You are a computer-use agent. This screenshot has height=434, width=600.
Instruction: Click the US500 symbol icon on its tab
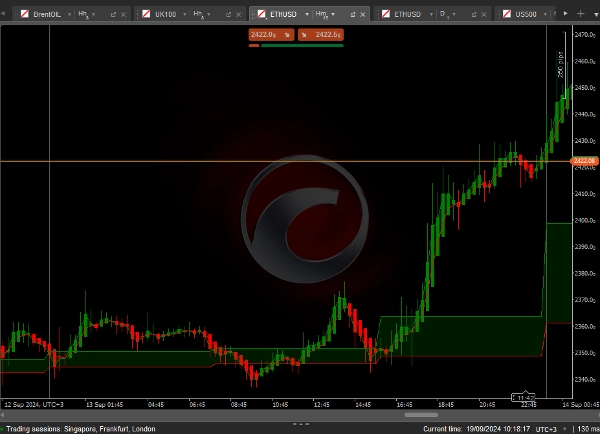[507, 15]
